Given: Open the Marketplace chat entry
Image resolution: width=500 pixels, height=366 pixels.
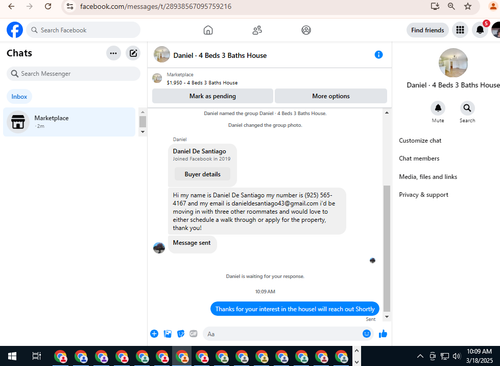Looking at the screenshot, I should [69, 122].
